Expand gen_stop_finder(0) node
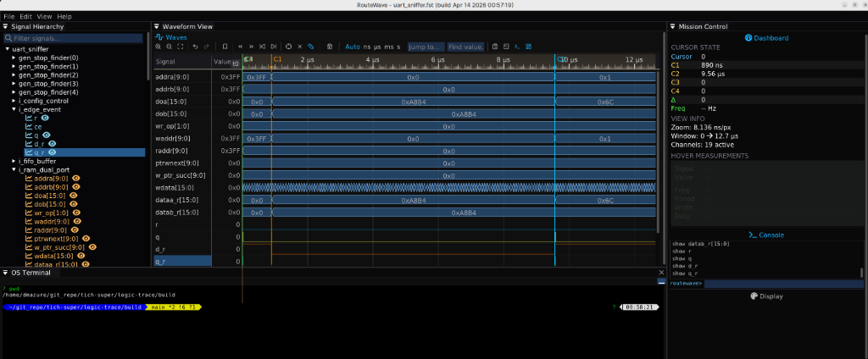The image size is (868, 359). coord(14,58)
